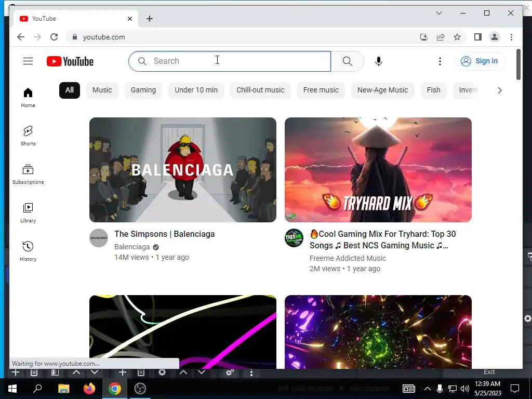Open Windows taskbar search
The width and height of the screenshot is (532, 399).
pyautogui.click(x=37, y=389)
